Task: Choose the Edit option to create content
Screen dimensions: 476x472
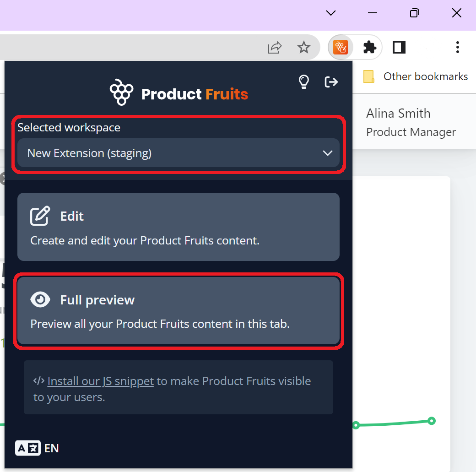Action: click(x=178, y=227)
